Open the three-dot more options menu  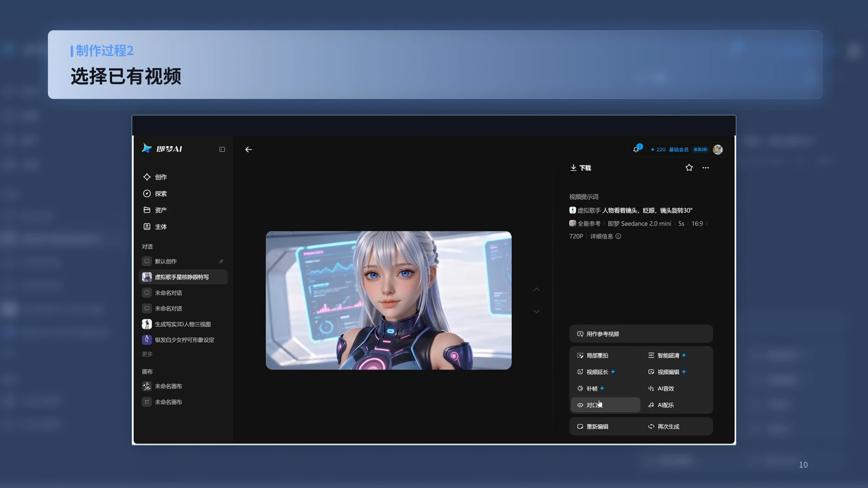706,168
